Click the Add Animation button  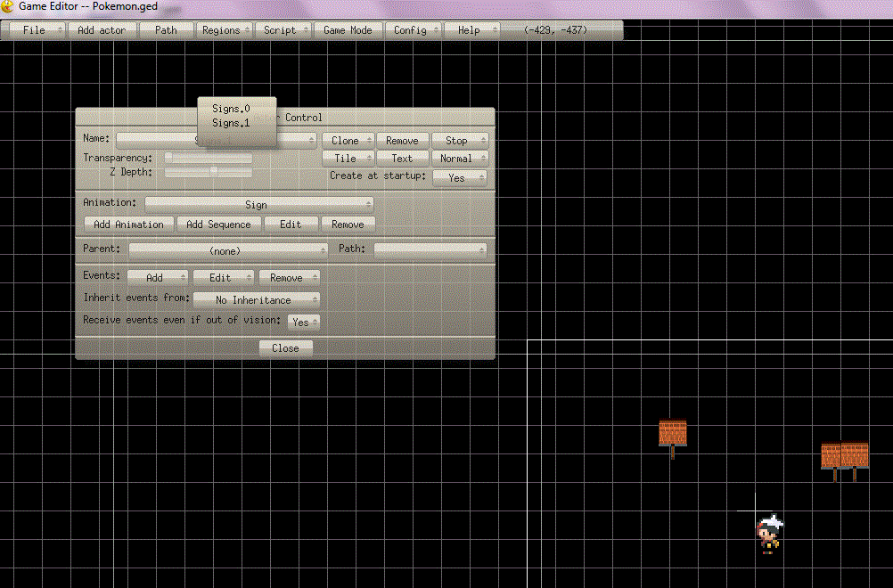[x=128, y=225]
